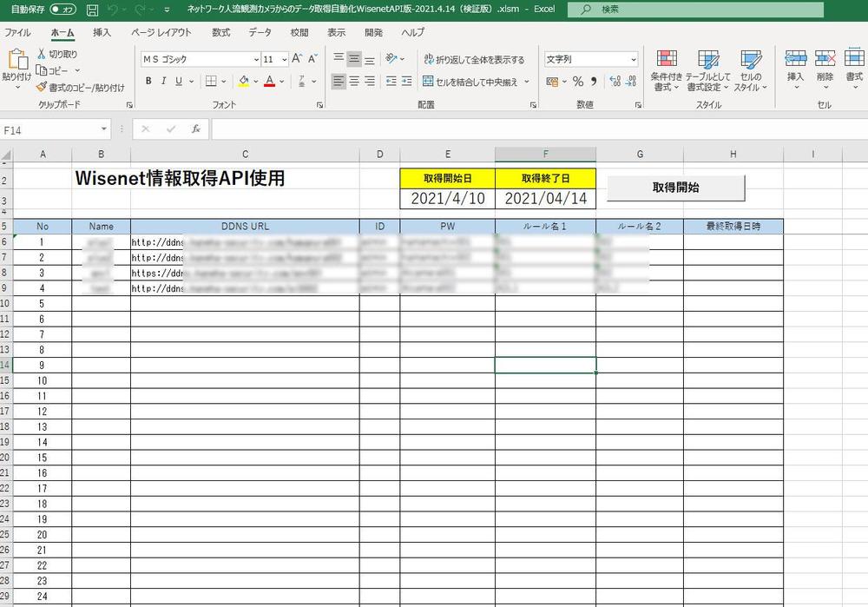The image size is (868, 607).
Task: Open the Quick Access Toolbar customize arrow
Action: [168, 10]
